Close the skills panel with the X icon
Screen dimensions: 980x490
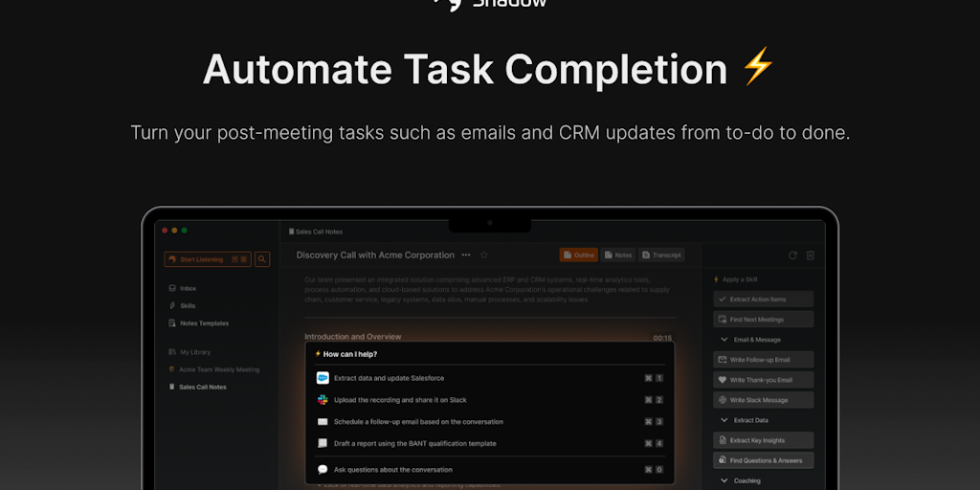point(811,256)
